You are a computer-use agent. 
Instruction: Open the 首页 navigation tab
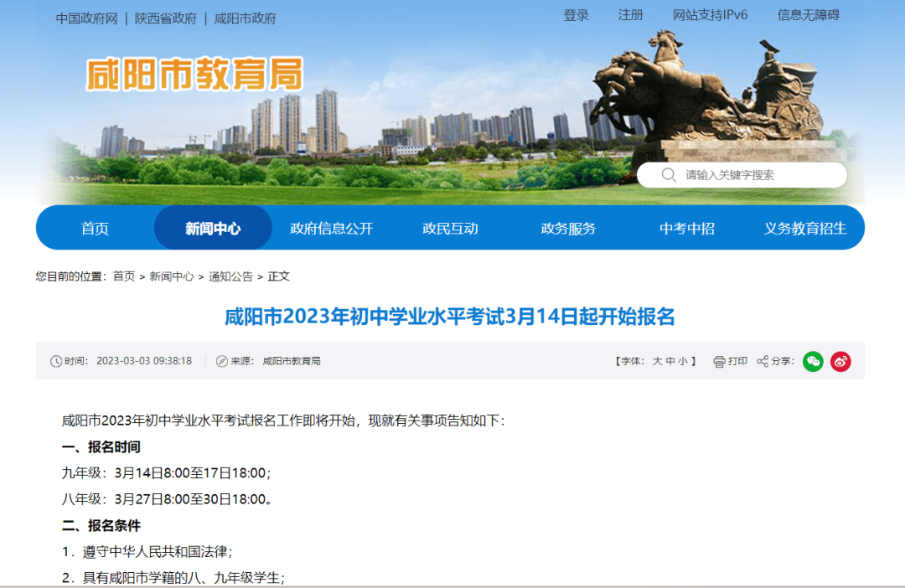coord(95,228)
